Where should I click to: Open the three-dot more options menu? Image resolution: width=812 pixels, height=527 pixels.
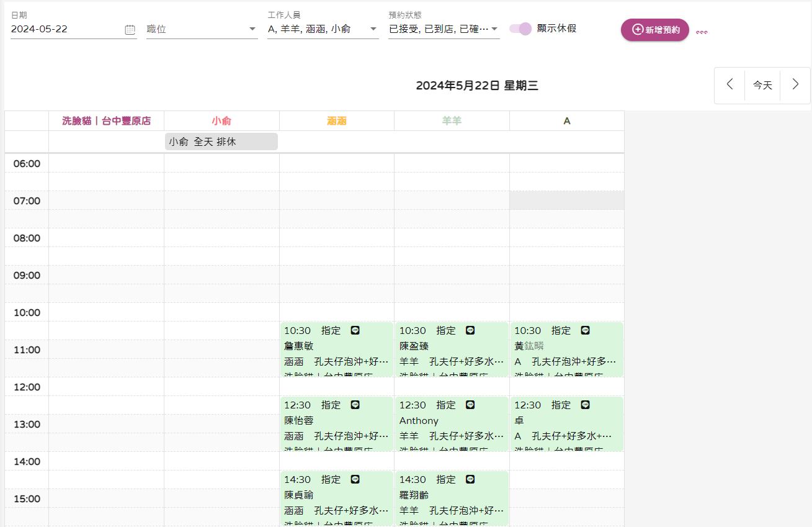point(702,32)
